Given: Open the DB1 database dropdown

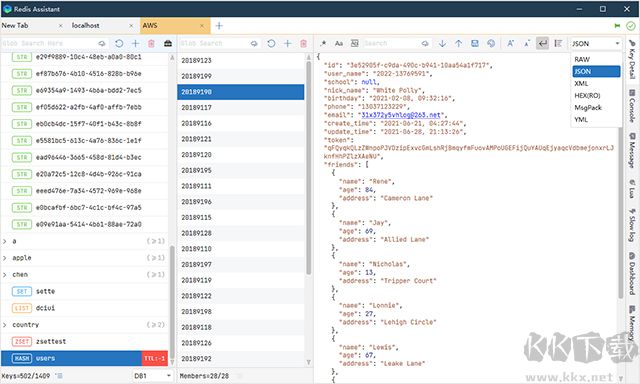Looking at the screenshot, I should click(x=152, y=375).
